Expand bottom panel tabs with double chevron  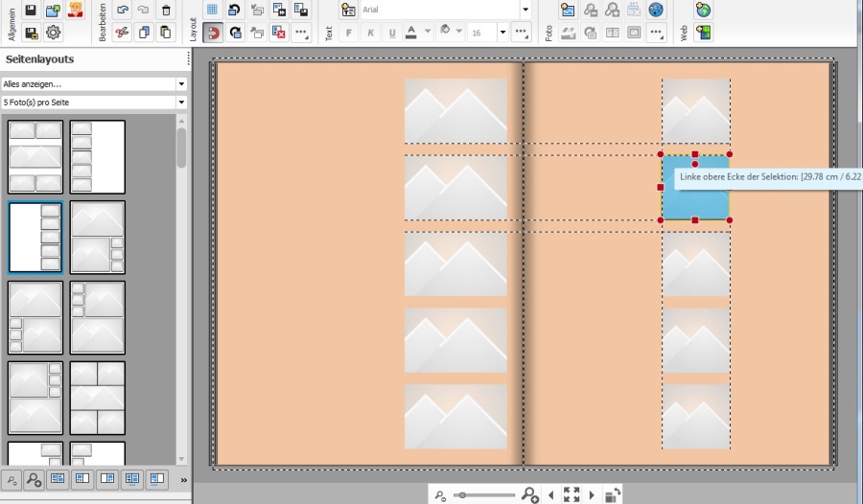(183, 479)
